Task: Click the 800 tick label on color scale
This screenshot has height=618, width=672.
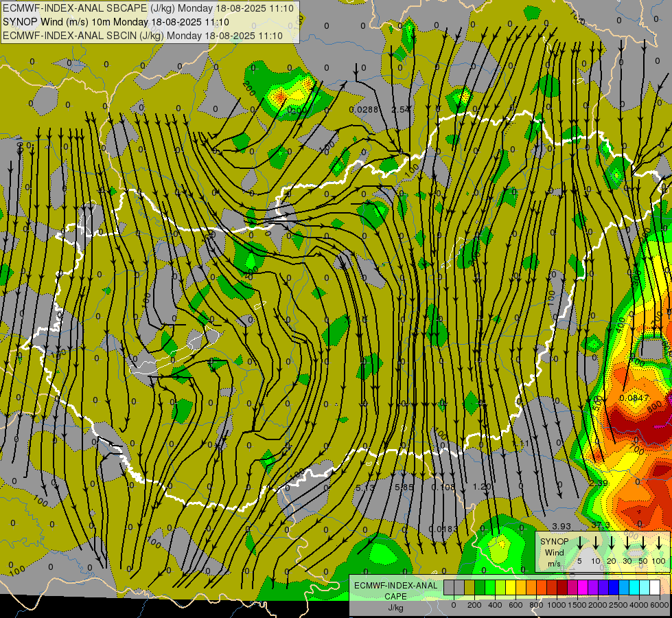Action: pyautogui.click(x=536, y=605)
